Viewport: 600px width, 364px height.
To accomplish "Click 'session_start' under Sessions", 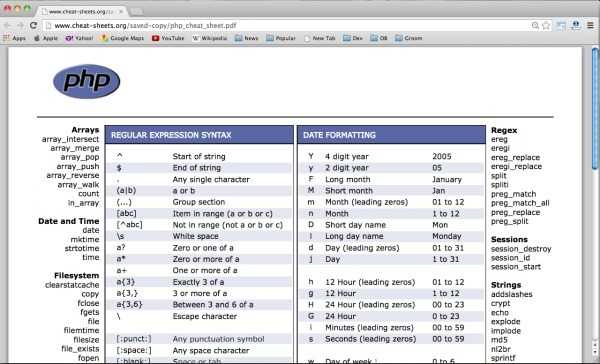I will click(x=516, y=267).
